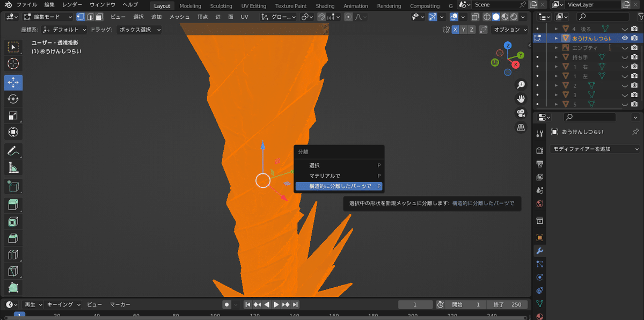Select the Box Select tool in left toolbar

tap(13, 47)
